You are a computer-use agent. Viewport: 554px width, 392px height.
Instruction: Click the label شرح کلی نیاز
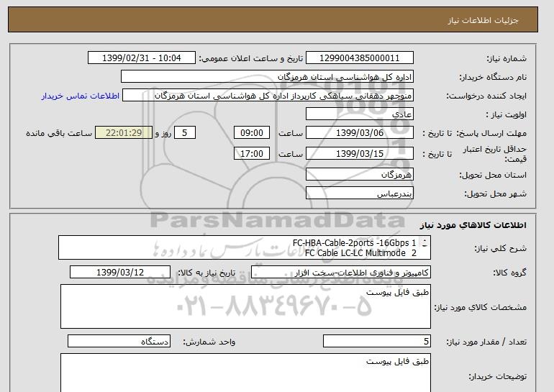[x=500, y=248]
